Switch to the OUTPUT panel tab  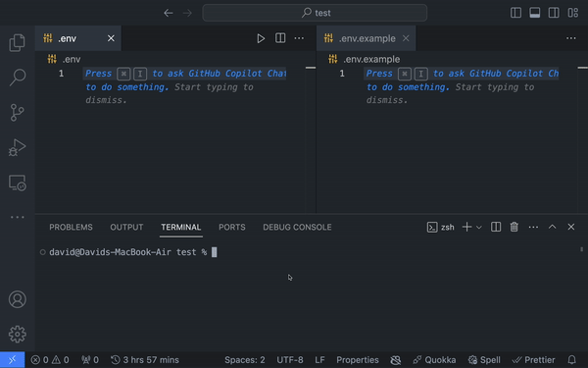click(x=126, y=228)
